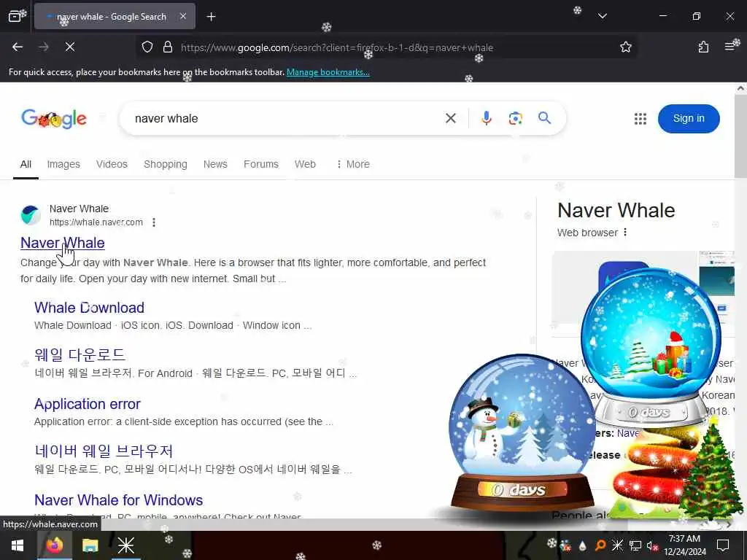
Task: Go back using the browser back arrow
Action: pos(18,47)
